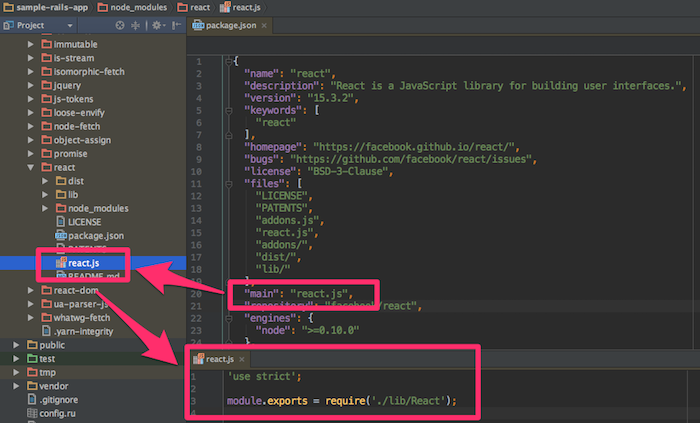
Task: Click the collapse all icon in Project toolbar
Action: tap(135, 25)
